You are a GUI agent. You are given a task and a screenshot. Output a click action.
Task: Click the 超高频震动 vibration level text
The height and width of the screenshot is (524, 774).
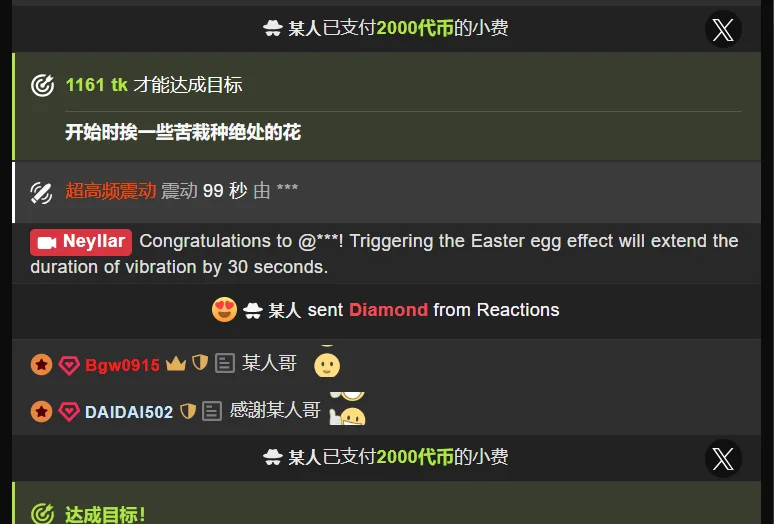pos(111,191)
